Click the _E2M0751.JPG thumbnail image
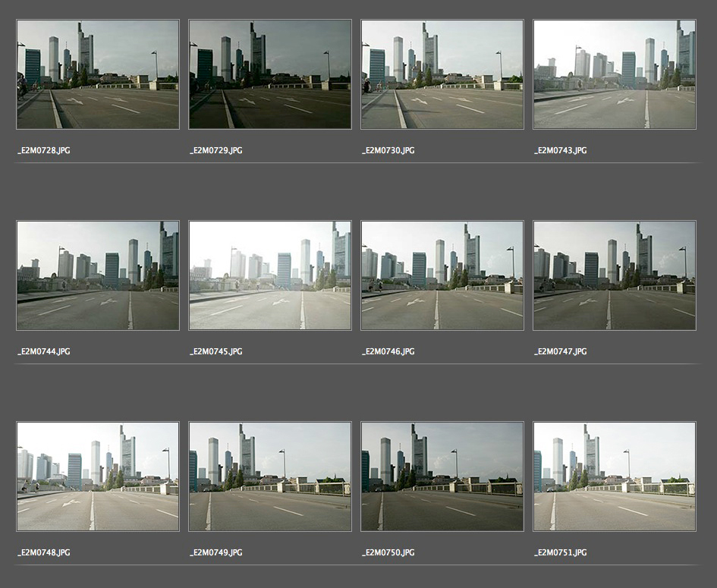Screen dimensions: 717x588 pyautogui.click(x=615, y=476)
